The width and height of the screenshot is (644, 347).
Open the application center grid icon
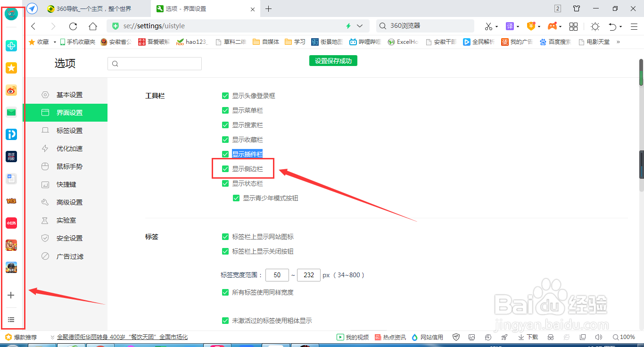pyautogui.click(x=573, y=27)
